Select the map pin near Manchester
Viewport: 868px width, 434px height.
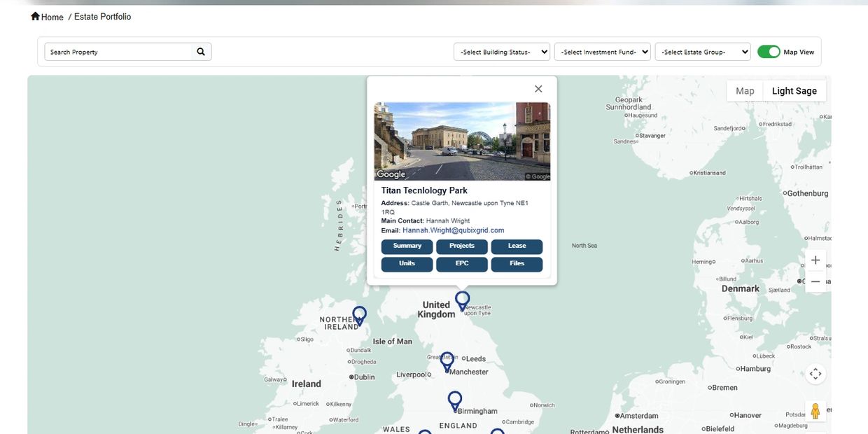447,360
